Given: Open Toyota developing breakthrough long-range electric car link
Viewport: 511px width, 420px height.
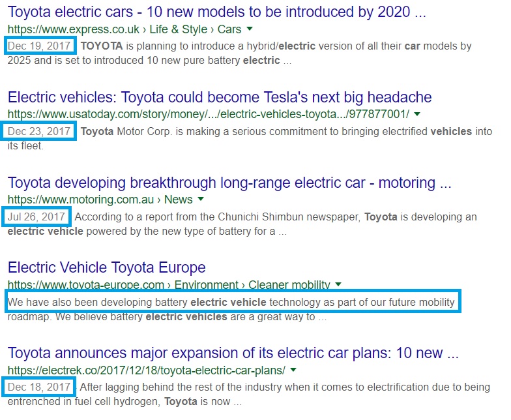Looking at the screenshot, I should point(229,183).
